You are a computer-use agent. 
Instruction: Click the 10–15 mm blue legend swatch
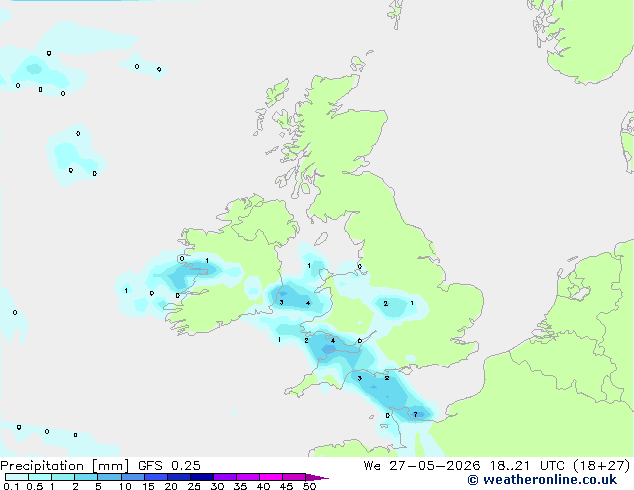(x=133, y=477)
